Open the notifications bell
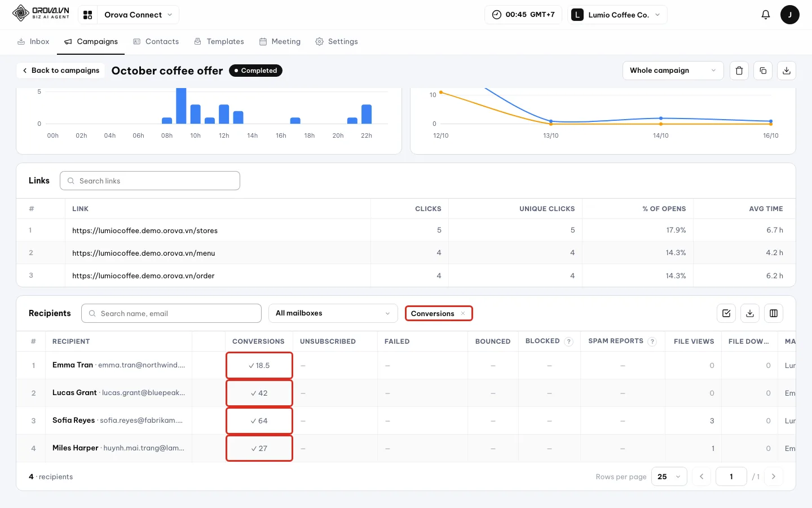The width and height of the screenshot is (812, 508). (x=765, y=15)
